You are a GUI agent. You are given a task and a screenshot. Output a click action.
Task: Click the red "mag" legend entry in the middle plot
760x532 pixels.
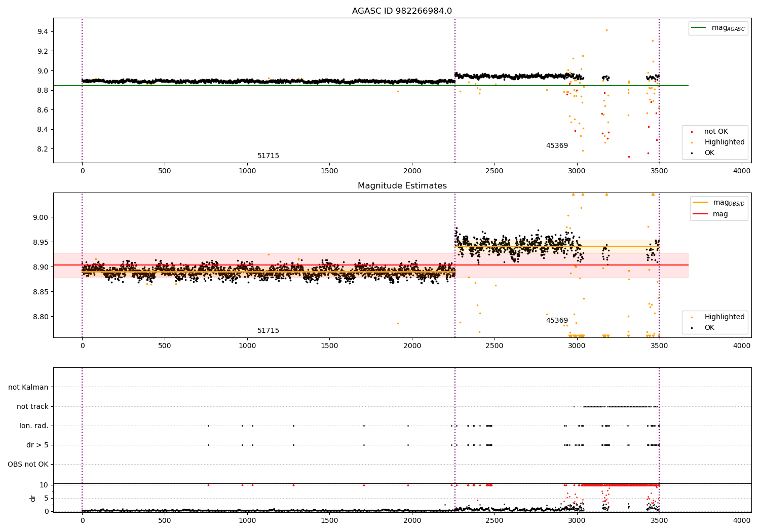coord(720,214)
